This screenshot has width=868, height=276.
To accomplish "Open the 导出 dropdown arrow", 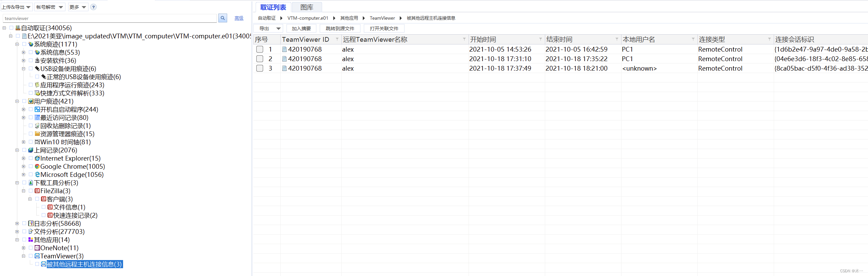I will click(x=278, y=29).
